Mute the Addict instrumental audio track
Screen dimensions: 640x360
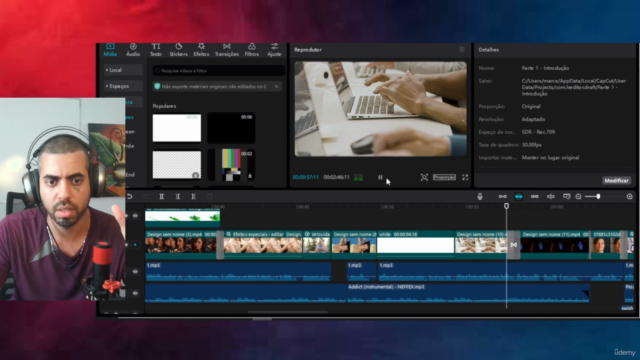136,293
